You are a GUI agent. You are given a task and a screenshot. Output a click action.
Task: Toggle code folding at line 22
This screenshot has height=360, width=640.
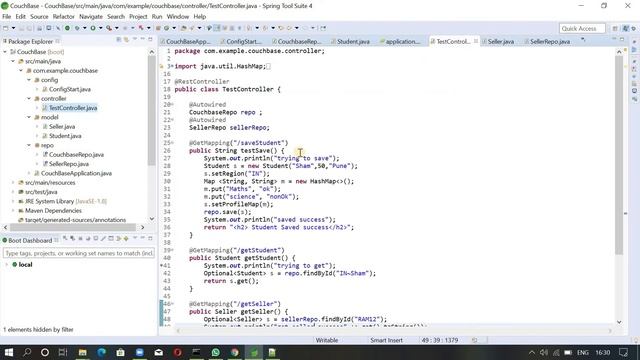[172, 120]
